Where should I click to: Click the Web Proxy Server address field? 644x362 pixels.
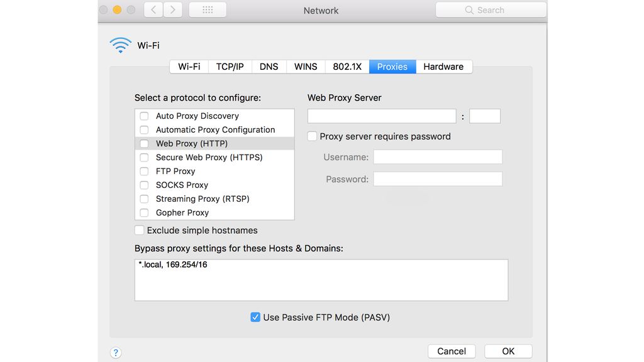[382, 116]
